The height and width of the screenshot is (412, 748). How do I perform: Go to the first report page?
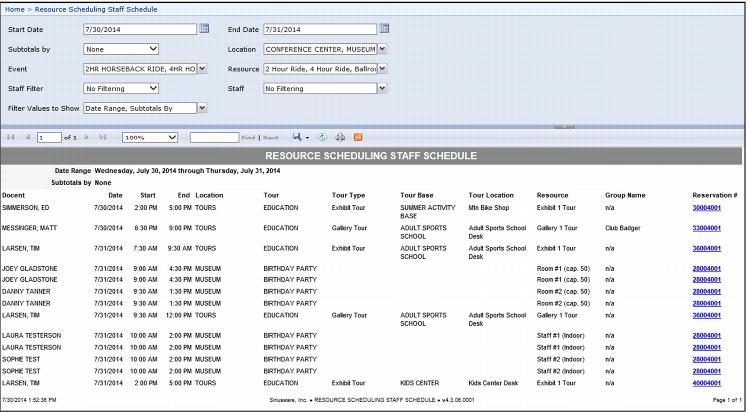coord(12,136)
